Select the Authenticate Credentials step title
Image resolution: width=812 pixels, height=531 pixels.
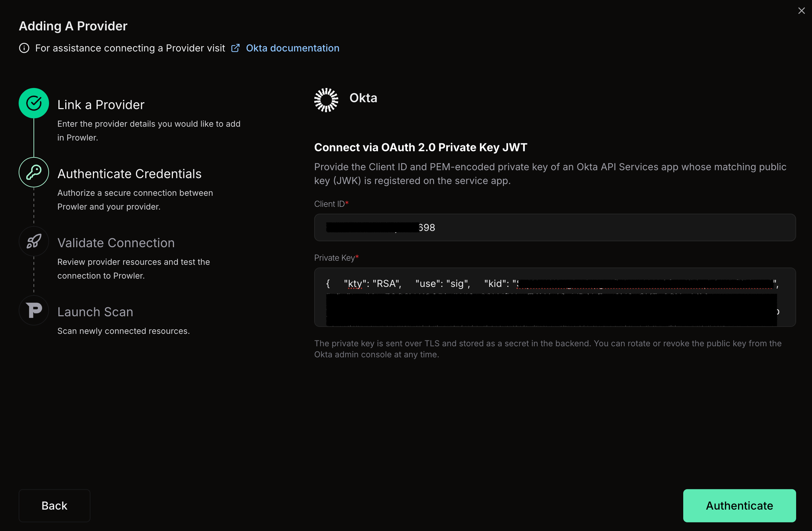[129, 174]
